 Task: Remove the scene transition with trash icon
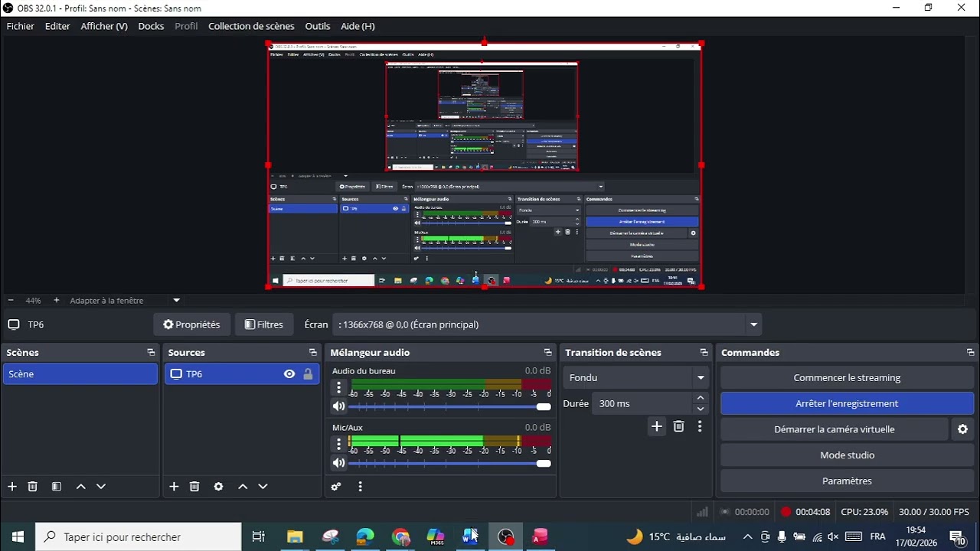pyautogui.click(x=678, y=427)
